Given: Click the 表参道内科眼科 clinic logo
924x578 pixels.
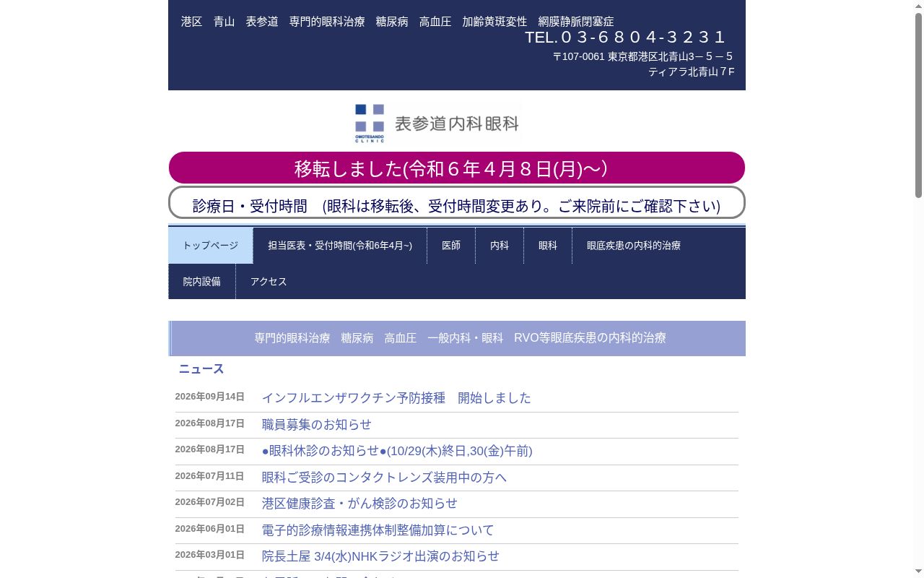Looking at the screenshot, I should 437,124.
